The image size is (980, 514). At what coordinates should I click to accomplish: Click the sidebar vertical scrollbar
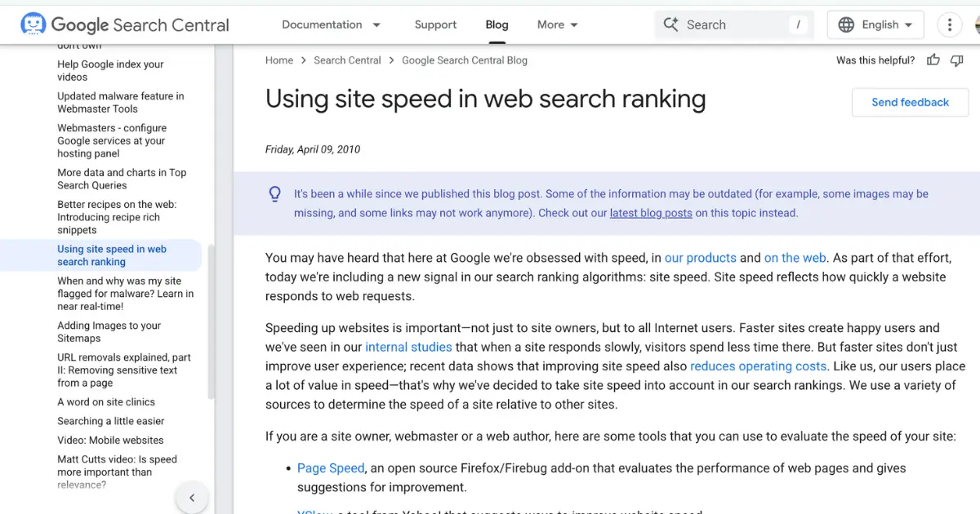coord(212,321)
